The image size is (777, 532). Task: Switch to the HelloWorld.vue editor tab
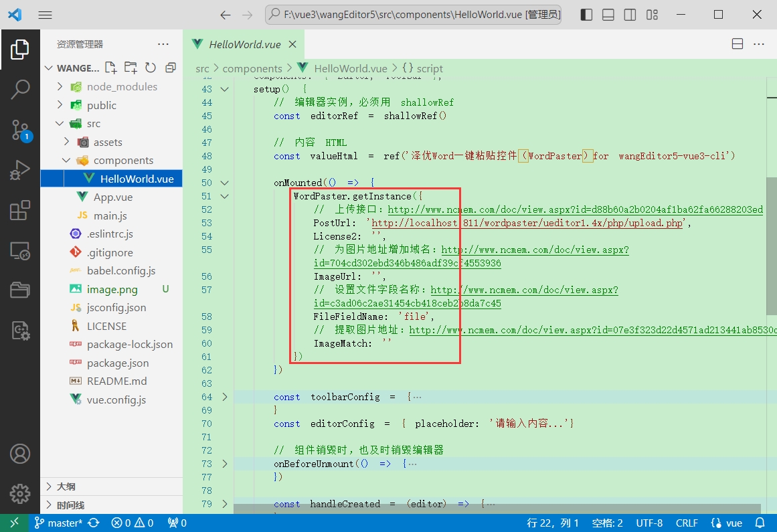coord(244,45)
